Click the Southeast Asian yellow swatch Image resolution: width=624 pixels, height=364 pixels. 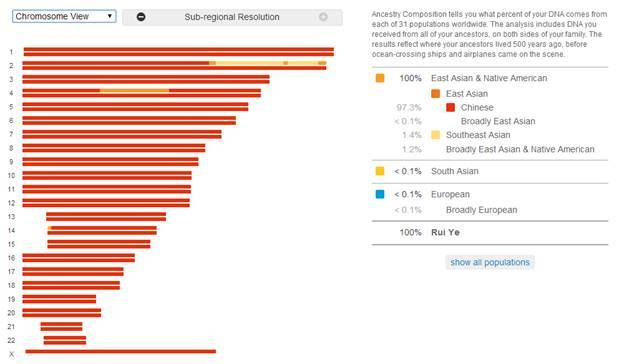[x=436, y=135]
